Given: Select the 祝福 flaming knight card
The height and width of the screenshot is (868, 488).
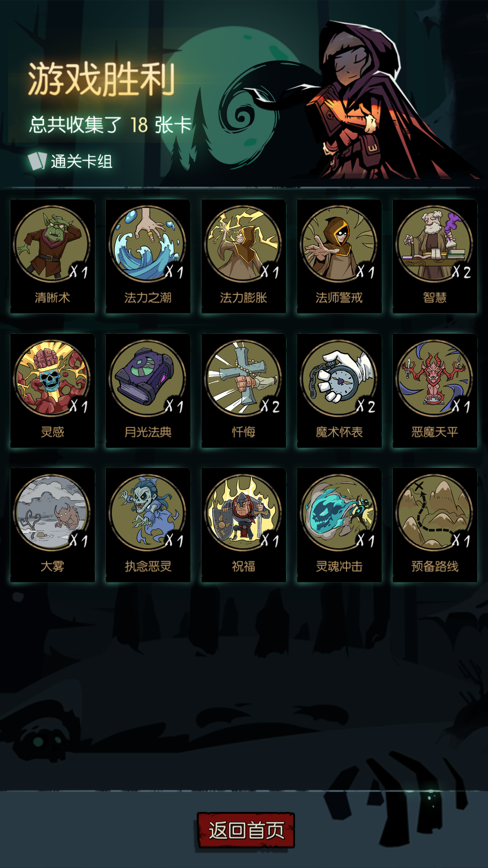Looking at the screenshot, I should click(244, 525).
